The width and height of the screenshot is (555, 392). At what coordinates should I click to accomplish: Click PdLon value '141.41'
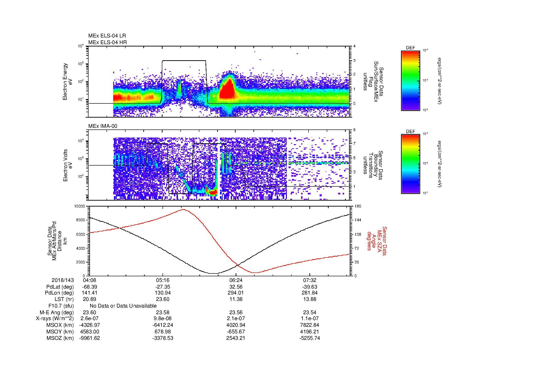pyautogui.click(x=90, y=293)
